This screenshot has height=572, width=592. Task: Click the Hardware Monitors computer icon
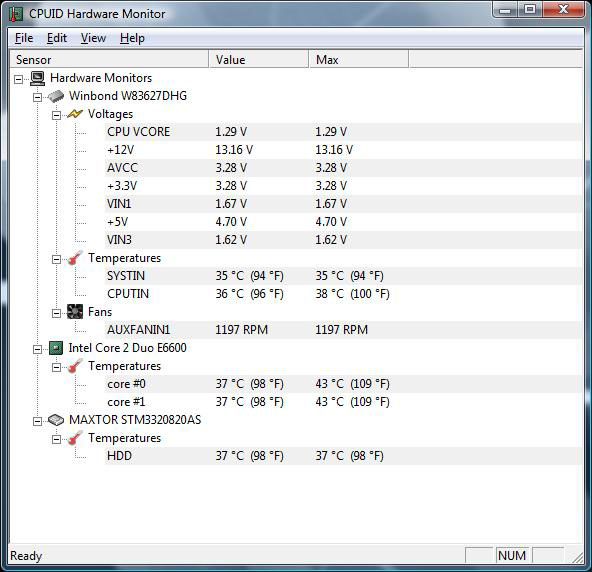37,78
